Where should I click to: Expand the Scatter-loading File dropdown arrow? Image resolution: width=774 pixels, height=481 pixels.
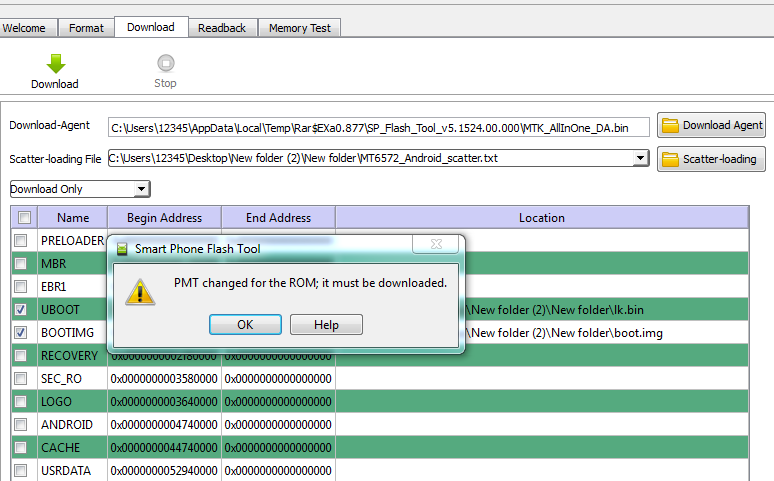[640, 158]
